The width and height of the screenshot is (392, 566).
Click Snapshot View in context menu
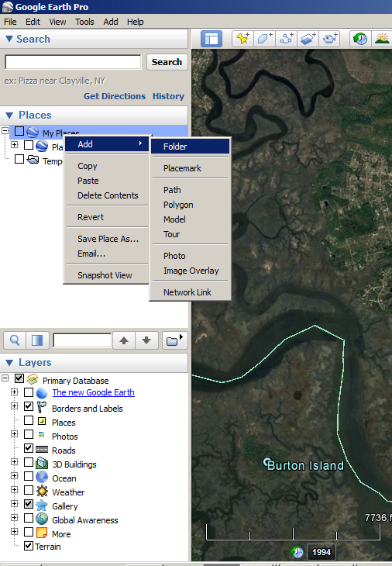108,275
